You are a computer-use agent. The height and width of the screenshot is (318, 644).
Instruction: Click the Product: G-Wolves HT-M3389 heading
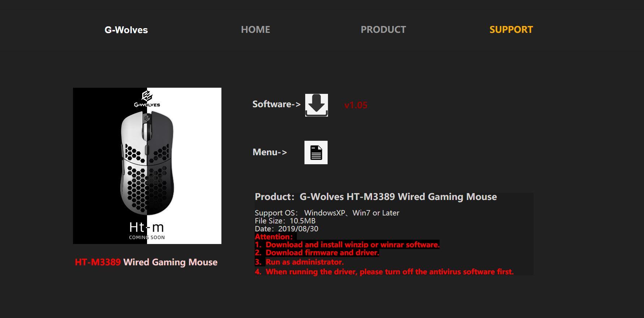[x=376, y=197]
